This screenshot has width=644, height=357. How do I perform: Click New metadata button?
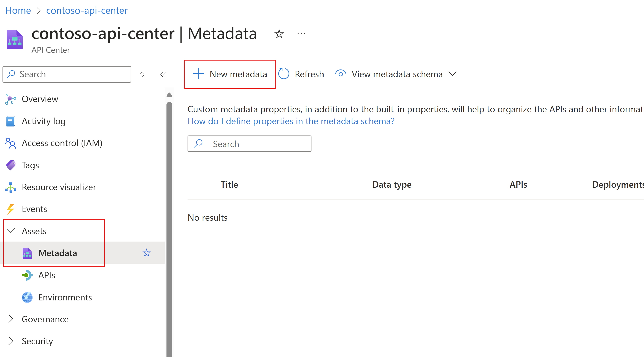[x=230, y=74]
